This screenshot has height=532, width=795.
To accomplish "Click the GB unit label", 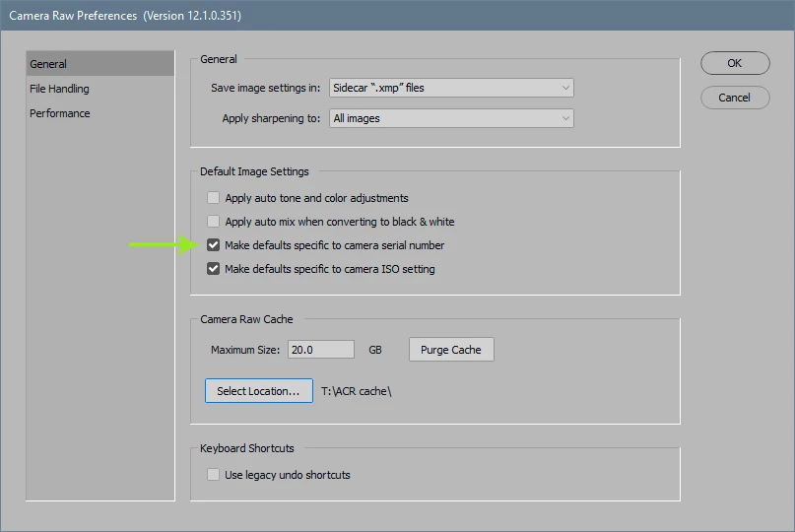I will (x=375, y=350).
